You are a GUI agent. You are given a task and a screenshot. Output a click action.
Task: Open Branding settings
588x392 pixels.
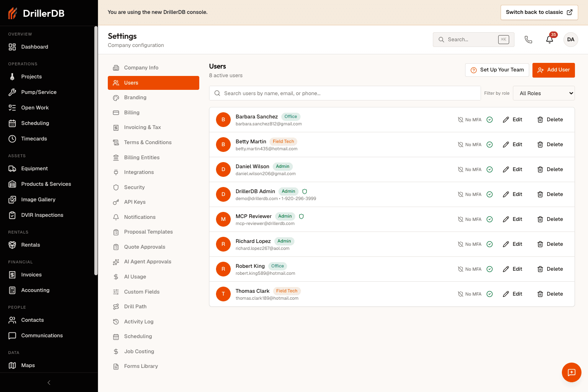point(154,98)
